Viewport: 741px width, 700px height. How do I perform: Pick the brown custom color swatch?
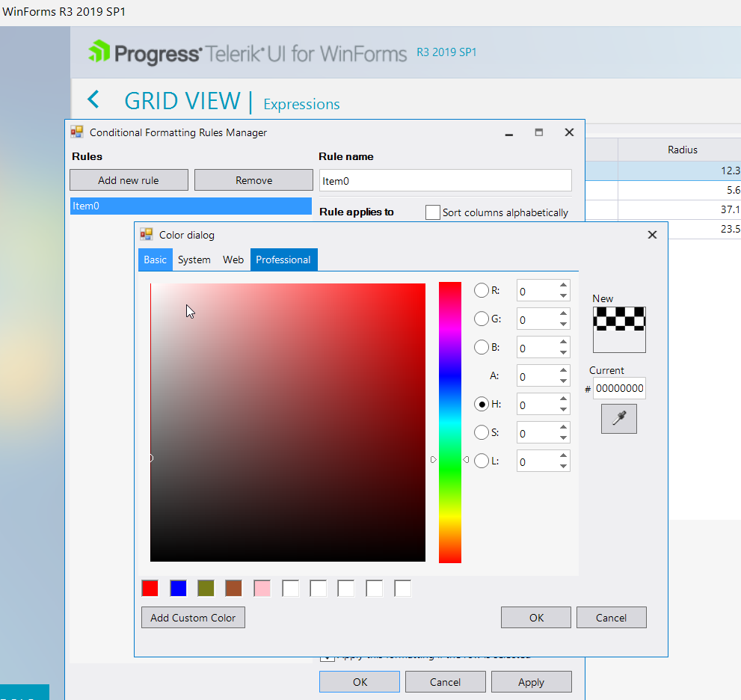(234, 589)
